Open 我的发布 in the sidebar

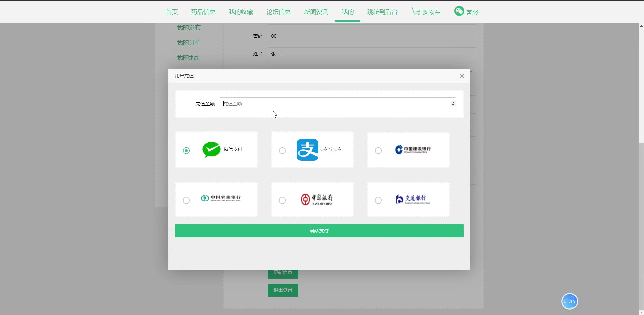[189, 27]
